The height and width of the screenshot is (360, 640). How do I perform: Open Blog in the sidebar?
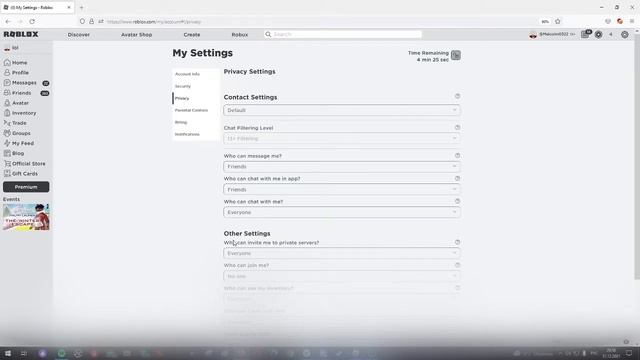pos(14,153)
